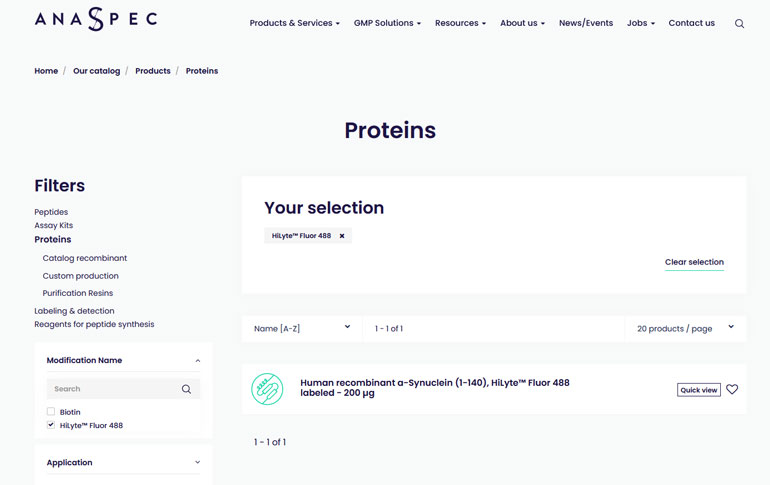
Task: Open the 20 products / page dropdown
Action: [x=685, y=328]
